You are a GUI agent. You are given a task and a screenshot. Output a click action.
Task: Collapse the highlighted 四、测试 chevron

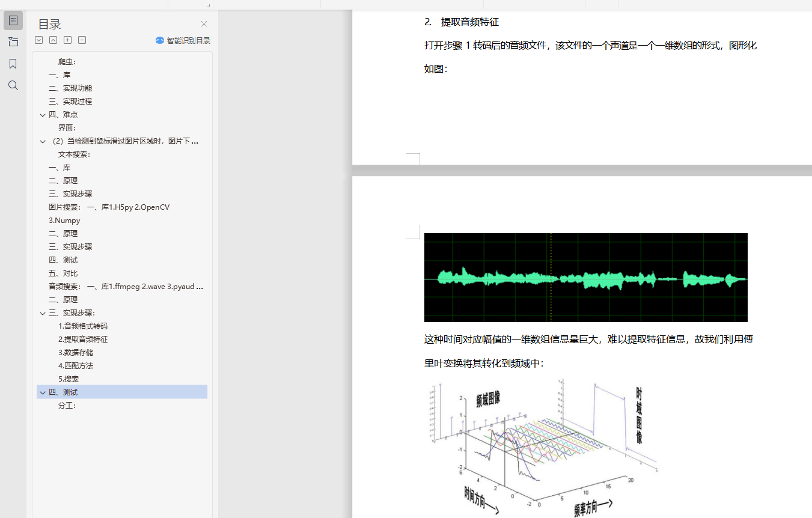point(43,392)
